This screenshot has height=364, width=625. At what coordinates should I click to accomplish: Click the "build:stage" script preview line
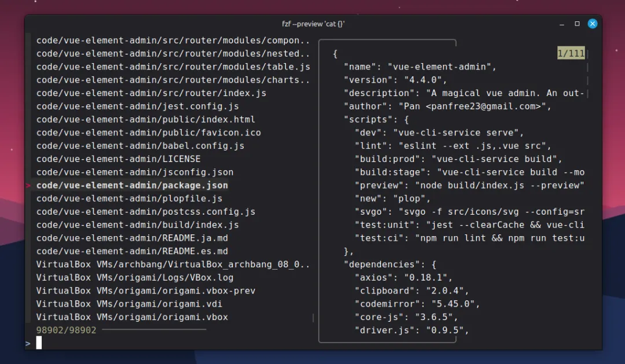[469, 172]
